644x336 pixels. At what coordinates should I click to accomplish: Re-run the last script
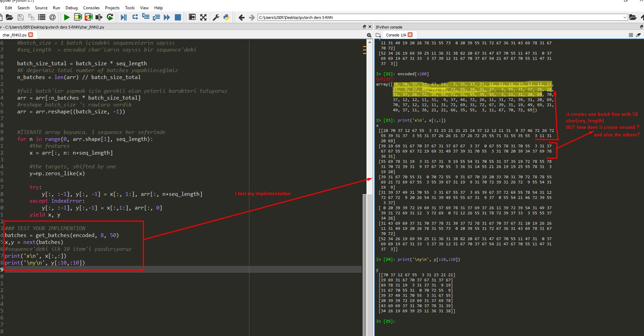[x=110, y=17]
